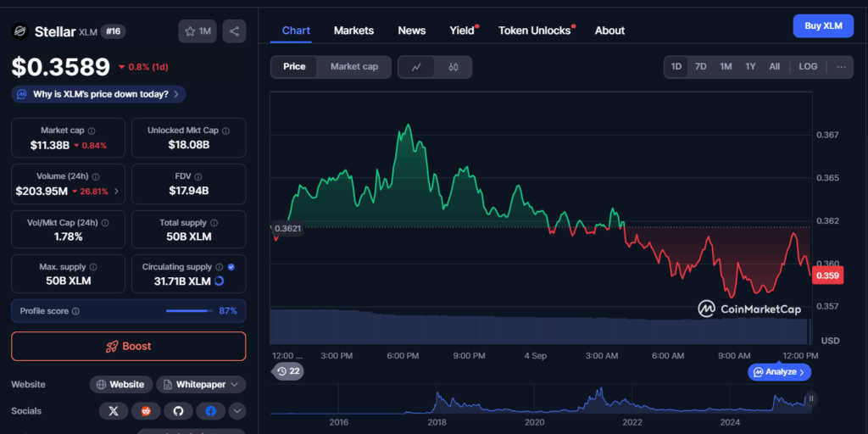Add XLM to watchlist with star button
This screenshot has width=868, height=434.
[198, 31]
